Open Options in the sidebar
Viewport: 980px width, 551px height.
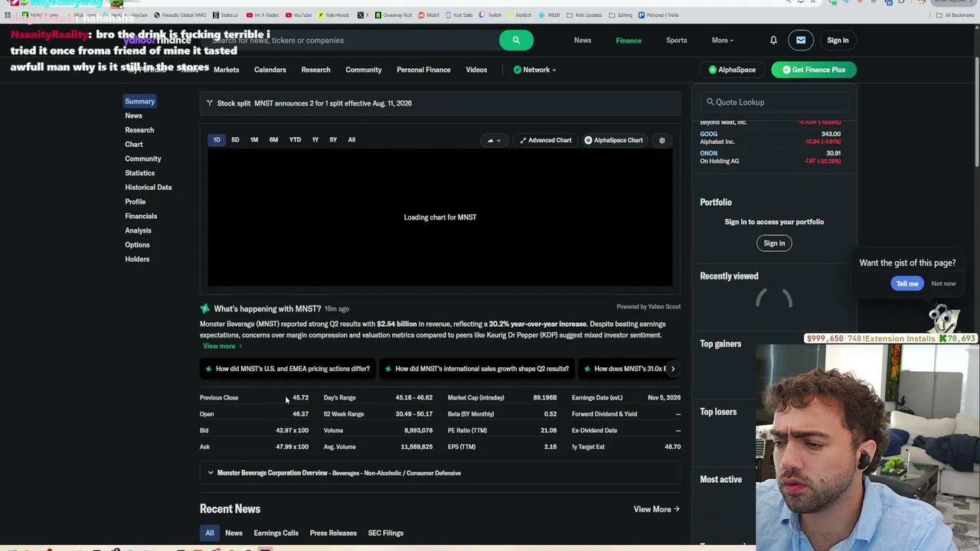click(x=138, y=245)
